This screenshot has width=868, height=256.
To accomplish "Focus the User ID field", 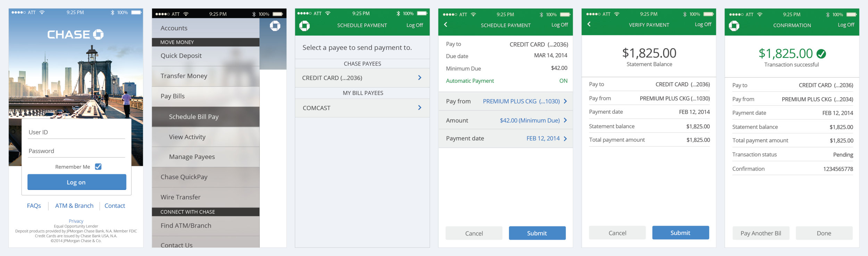I will click(x=76, y=132).
